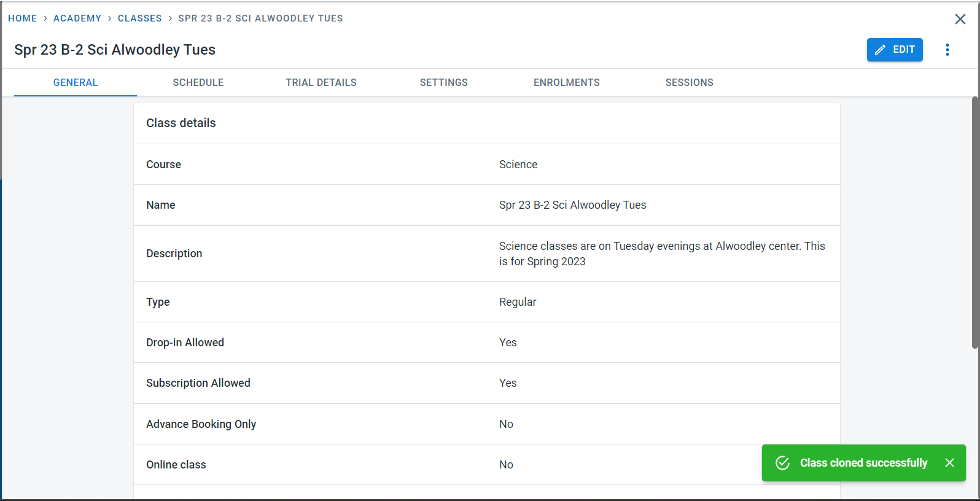Image resolution: width=980 pixels, height=501 pixels.
Task: Click the Edit button with the pencil icon
Action: click(895, 50)
